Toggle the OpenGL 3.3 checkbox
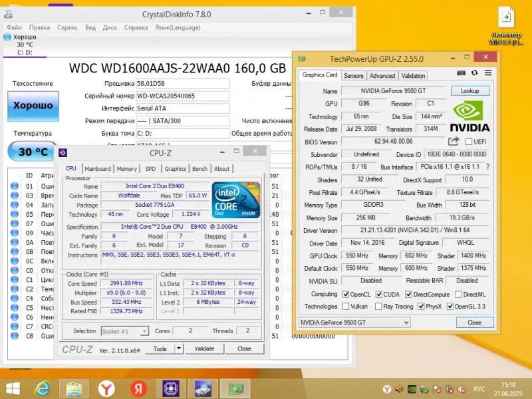532x399 pixels. (450, 307)
